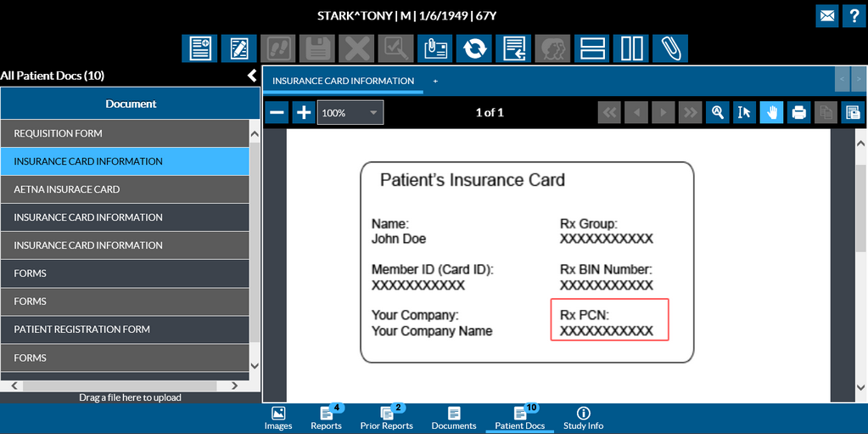Open the Study Info tab
The image size is (868, 434).
click(x=583, y=418)
